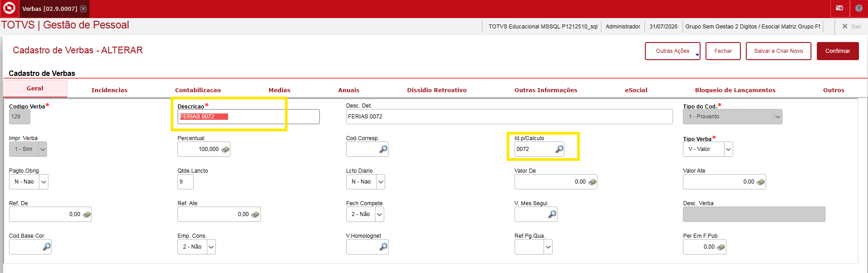
Task: Switch to the Outras Informações tab
Action: click(546, 90)
